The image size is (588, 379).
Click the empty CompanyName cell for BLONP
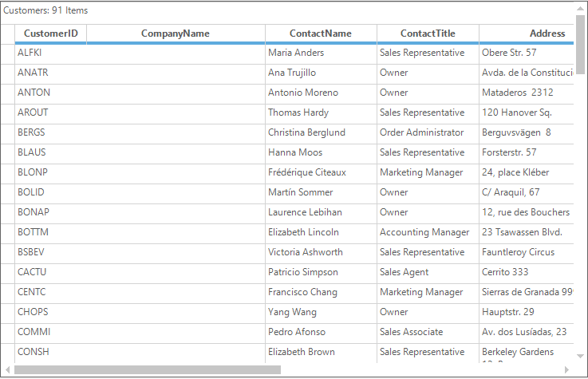point(176,172)
